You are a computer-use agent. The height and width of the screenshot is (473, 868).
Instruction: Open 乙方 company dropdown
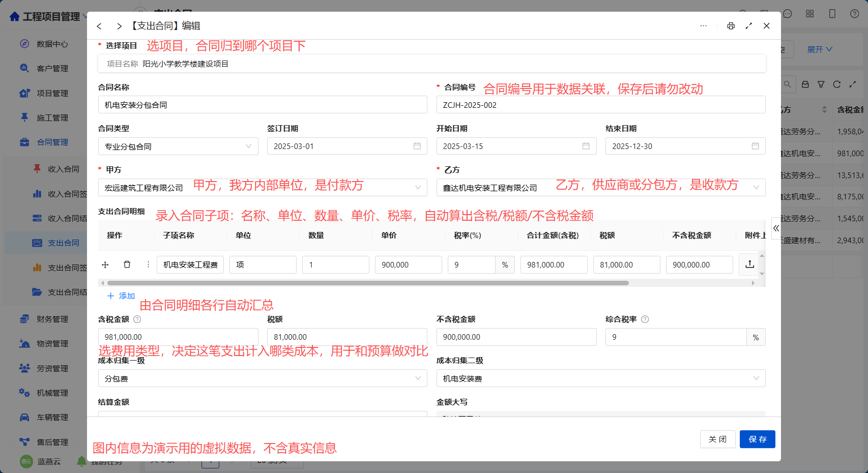point(601,188)
